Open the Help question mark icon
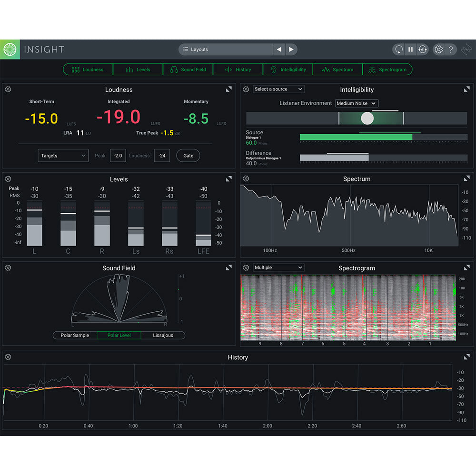476x476 pixels. click(x=450, y=49)
